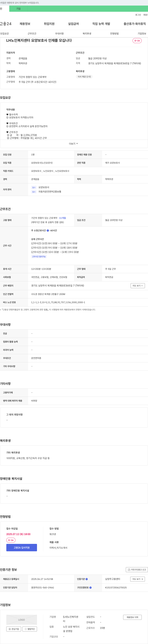This screenshot has height=644, width=148.
Task: Click 관련 직종 value 재가 요양보호사
Action: coord(112,163)
